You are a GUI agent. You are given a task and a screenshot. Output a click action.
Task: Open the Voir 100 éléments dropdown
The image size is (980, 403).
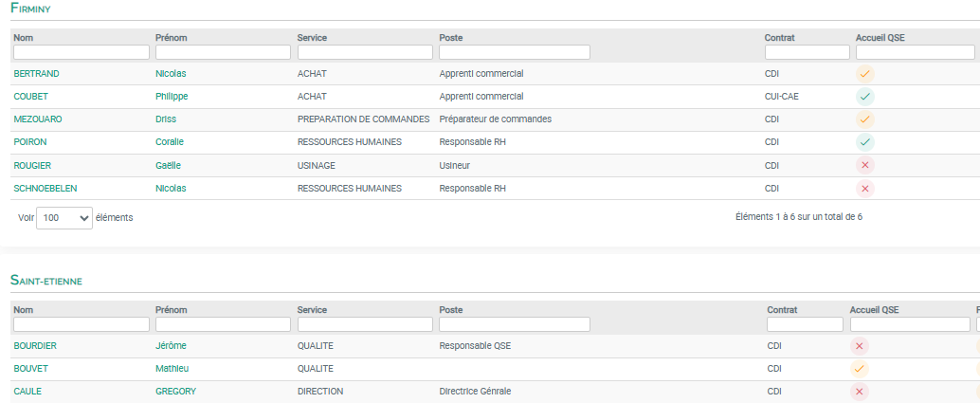[x=64, y=218]
